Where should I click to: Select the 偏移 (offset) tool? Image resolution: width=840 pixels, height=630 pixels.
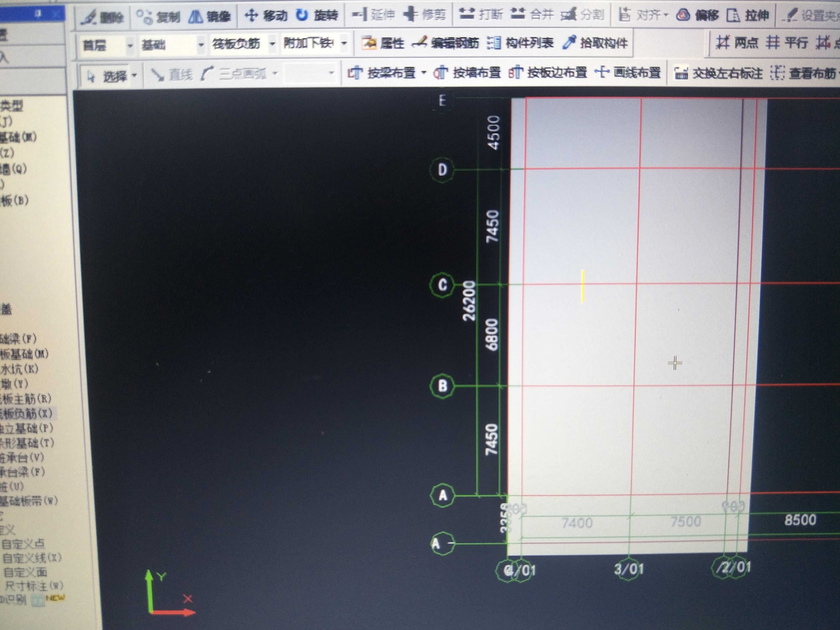[x=698, y=15]
